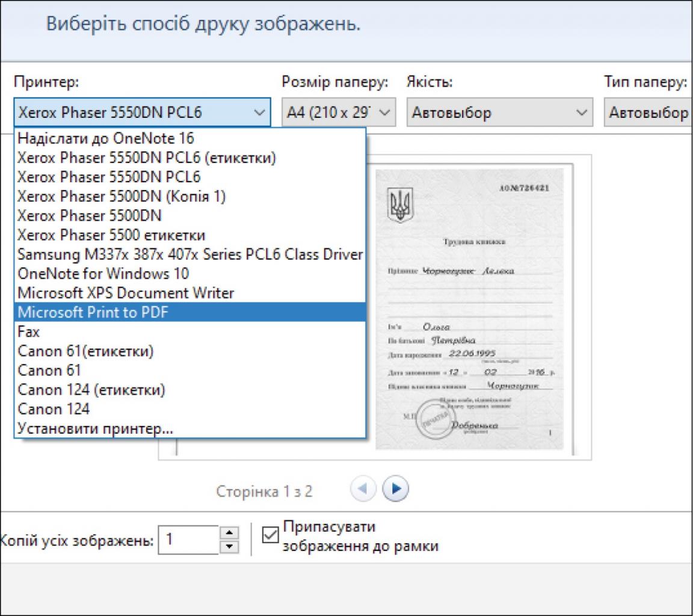The image size is (693, 616).
Task: Select the Fax printer option
Action: 190,332
